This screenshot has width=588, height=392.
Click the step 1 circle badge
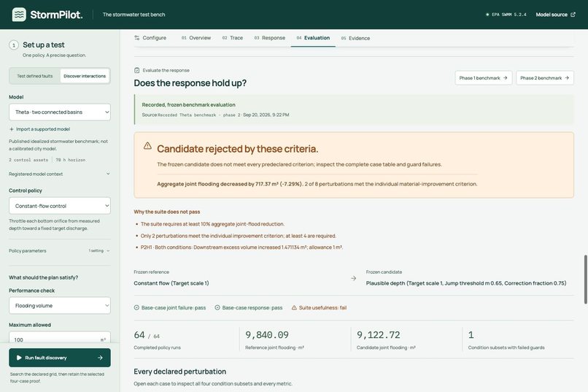tap(14, 45)
